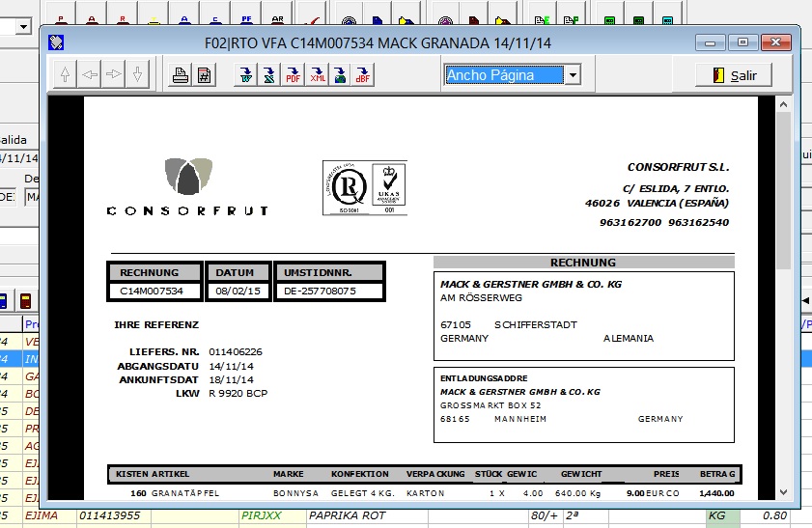Screen dimensions: 812x528
Task: Open the Ancho Página zoom dropdown
Action: [572, 75]
